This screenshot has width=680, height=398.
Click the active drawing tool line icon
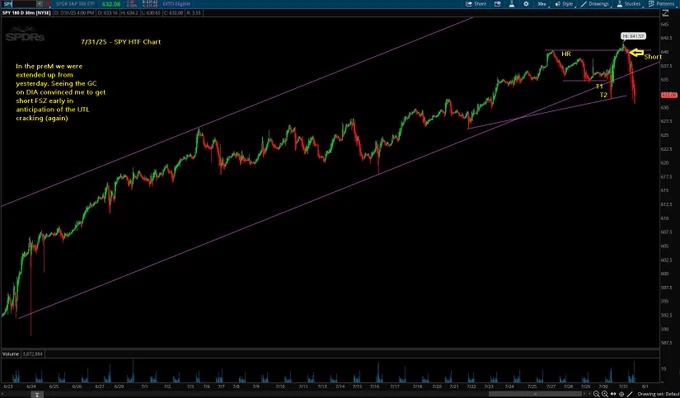click(x=630, y=394)
